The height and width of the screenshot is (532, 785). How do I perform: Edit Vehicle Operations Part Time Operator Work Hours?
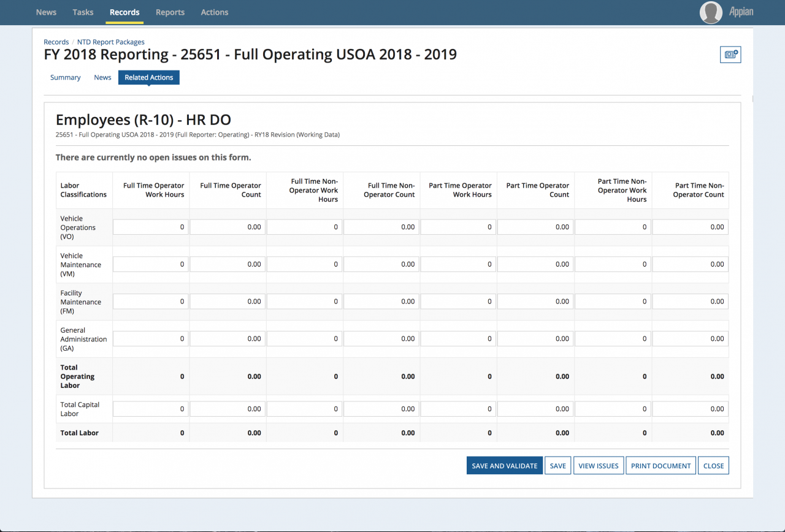tap(459, 227)
